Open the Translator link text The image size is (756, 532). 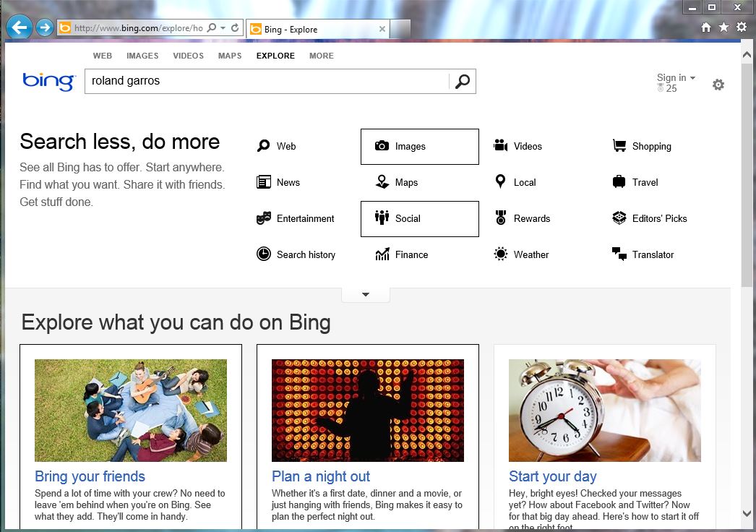pos(653,254)
